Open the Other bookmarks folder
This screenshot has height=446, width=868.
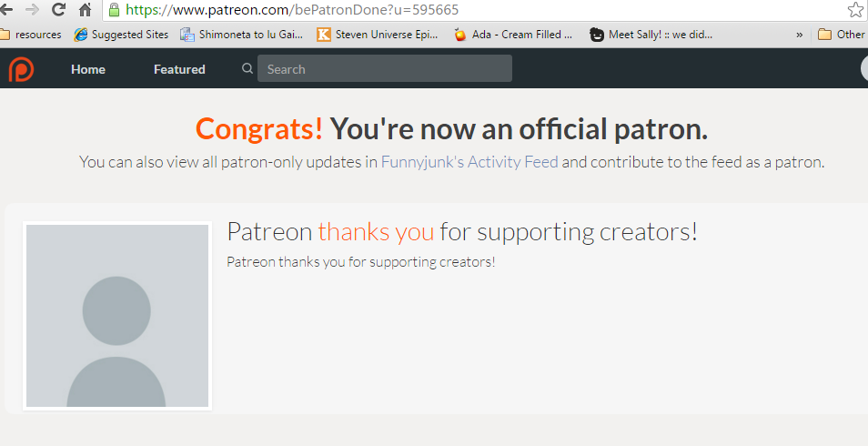tap(843, 35)
